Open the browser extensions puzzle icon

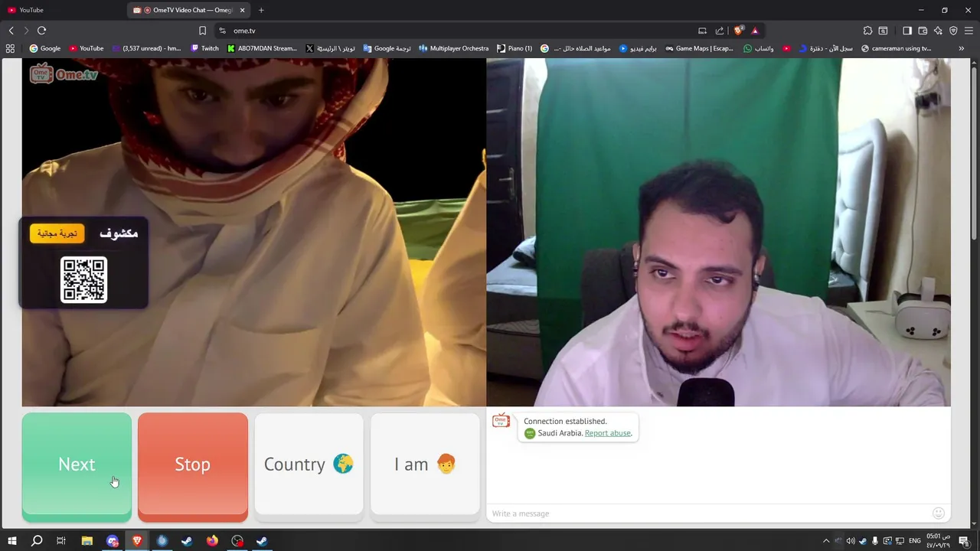(867, 31)
